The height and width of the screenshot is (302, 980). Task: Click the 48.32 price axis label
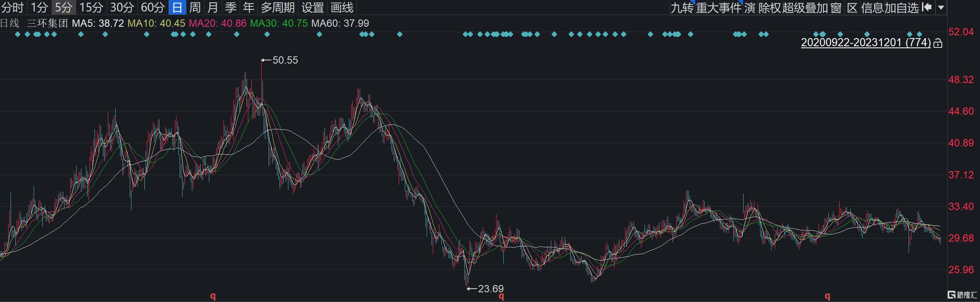(961, 79)
